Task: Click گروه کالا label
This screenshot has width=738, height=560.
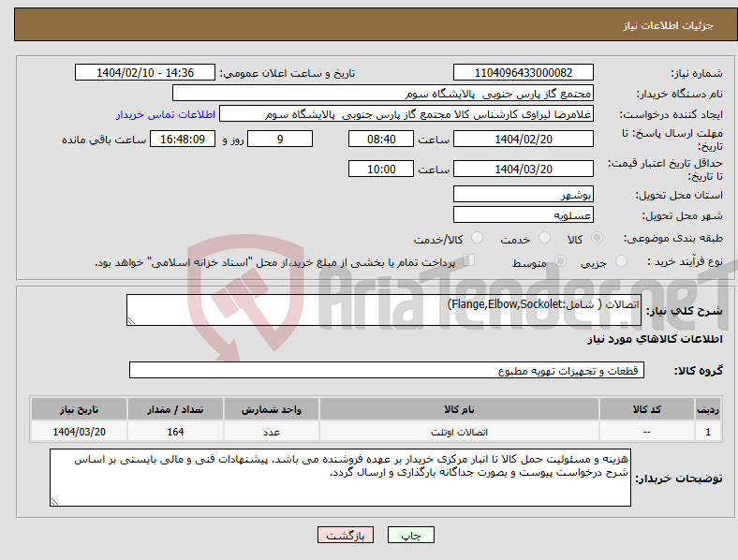Action: [699, 371]
